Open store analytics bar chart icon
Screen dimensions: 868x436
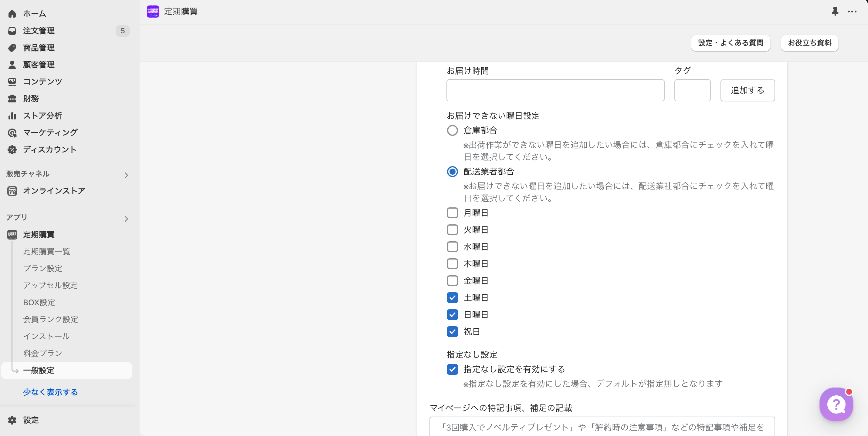pos(12,116)
